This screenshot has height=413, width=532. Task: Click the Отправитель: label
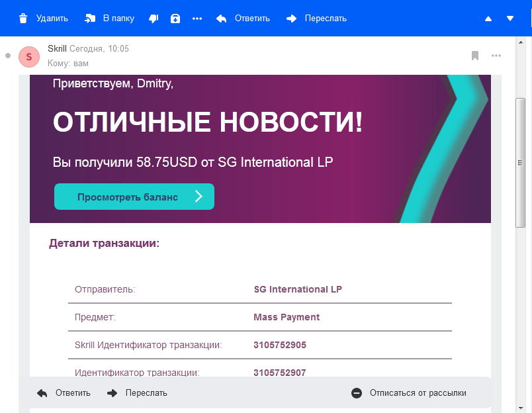tap(105, 289)
